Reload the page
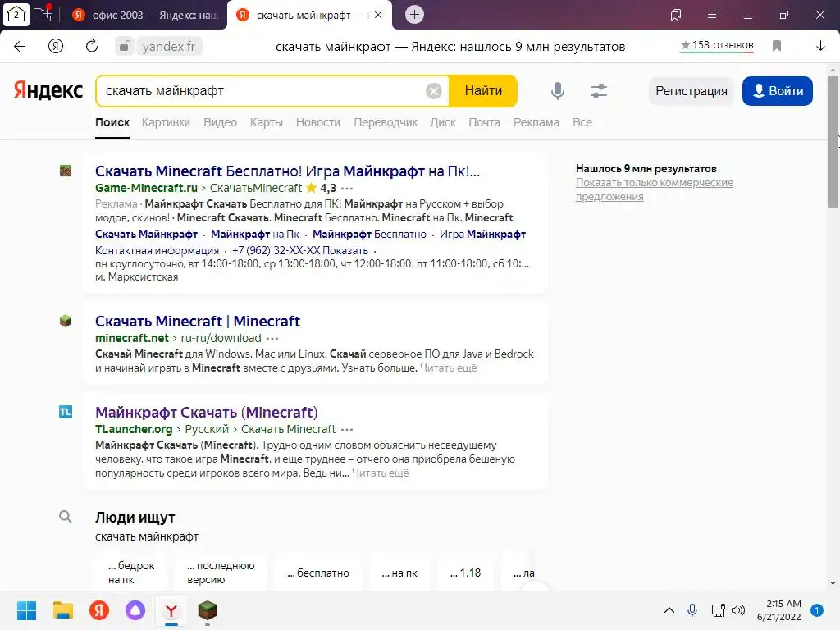 click(x=92, y=46)
